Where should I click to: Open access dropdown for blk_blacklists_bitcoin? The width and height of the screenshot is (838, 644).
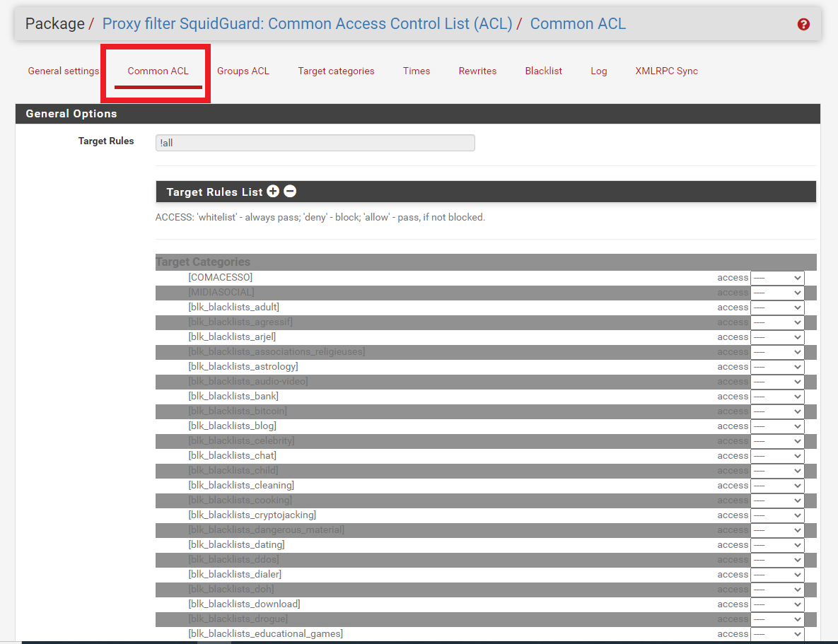point(777,411)
